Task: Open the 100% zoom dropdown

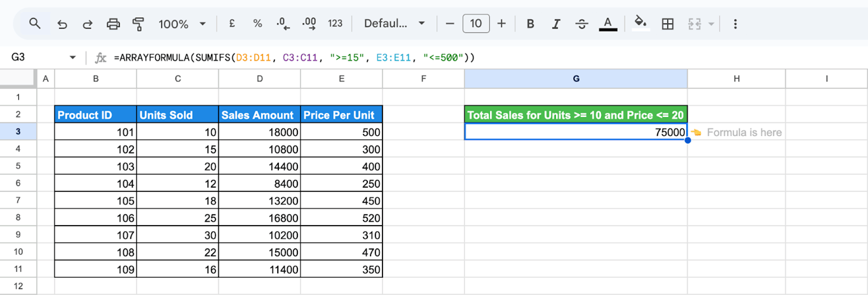Action: [182, 24]
